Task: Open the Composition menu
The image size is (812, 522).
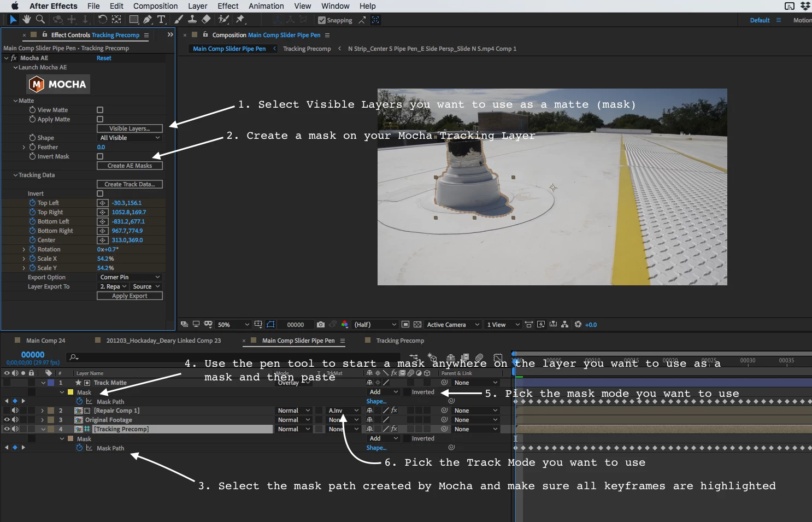Action: (155, 6)
